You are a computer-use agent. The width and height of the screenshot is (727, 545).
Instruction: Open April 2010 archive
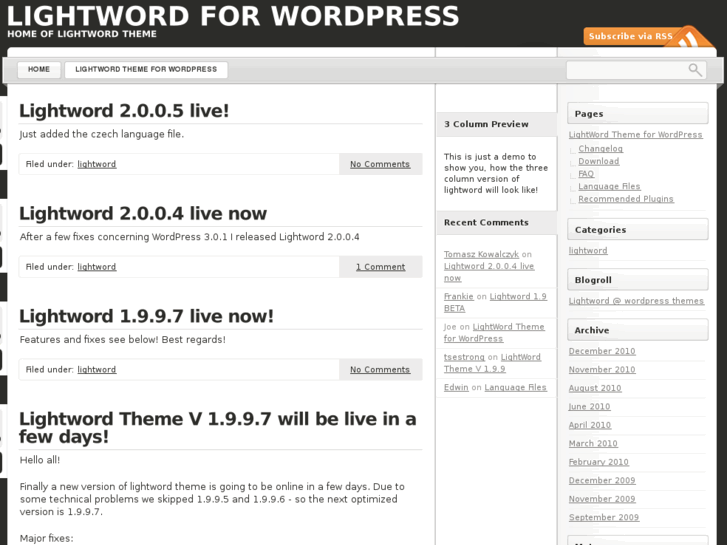(590, 425)
